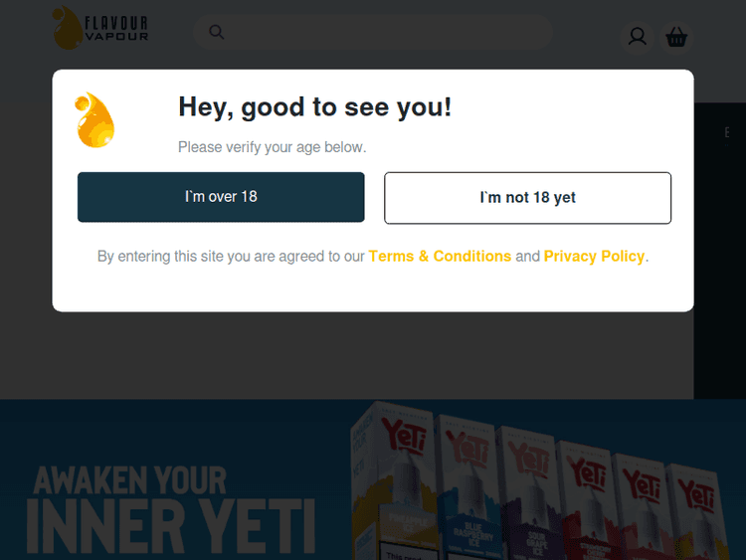Click the Flavour Vapour header logo
Screen dimensions: 746x560
pyautogui.click(x=99, y=28)
